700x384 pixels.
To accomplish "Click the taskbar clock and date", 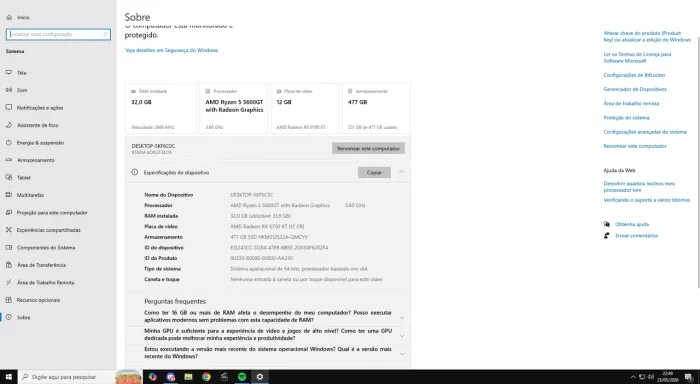I will click(x=667, y=377).
